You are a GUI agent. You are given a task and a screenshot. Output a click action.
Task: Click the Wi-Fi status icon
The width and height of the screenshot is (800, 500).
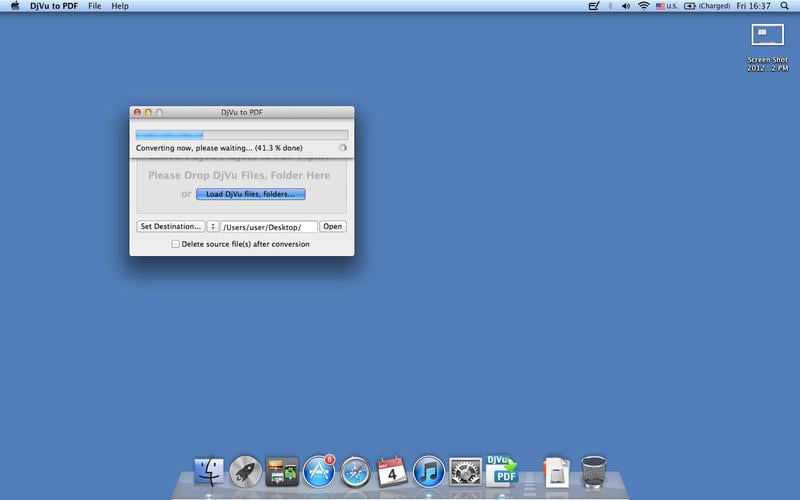pyautogui.click(x=643, y=6)
